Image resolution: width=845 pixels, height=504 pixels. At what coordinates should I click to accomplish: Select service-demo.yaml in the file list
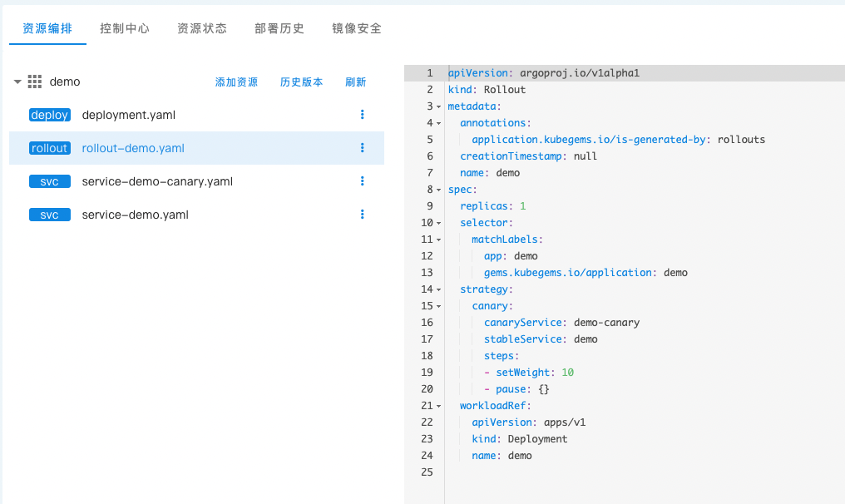pyautogui.click(x=136, y=215)
